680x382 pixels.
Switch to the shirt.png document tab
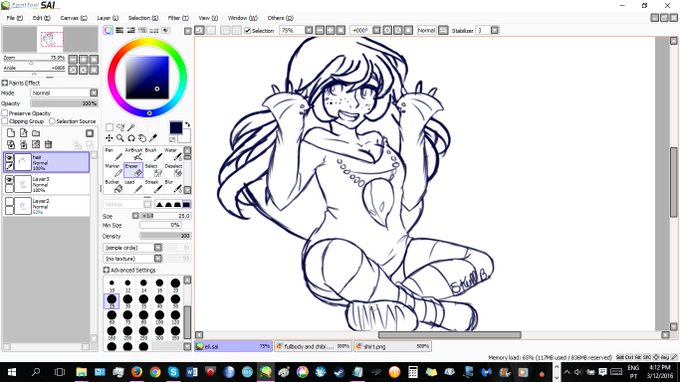tap(392, 346)
